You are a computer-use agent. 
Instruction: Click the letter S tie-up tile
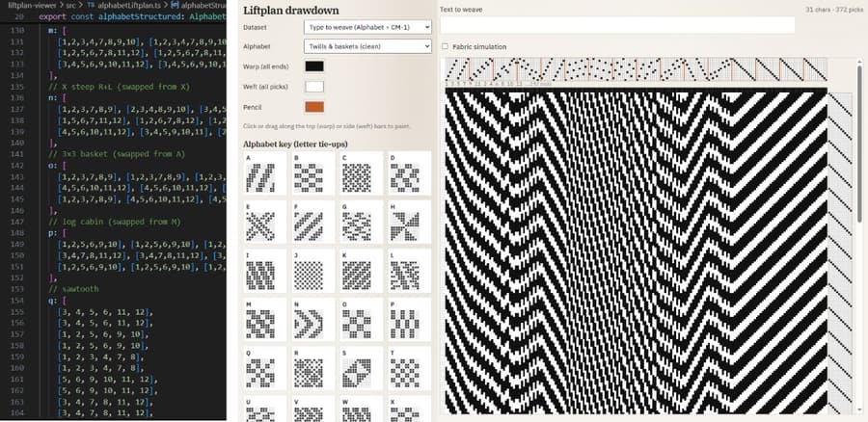click(x=362, y=368)
